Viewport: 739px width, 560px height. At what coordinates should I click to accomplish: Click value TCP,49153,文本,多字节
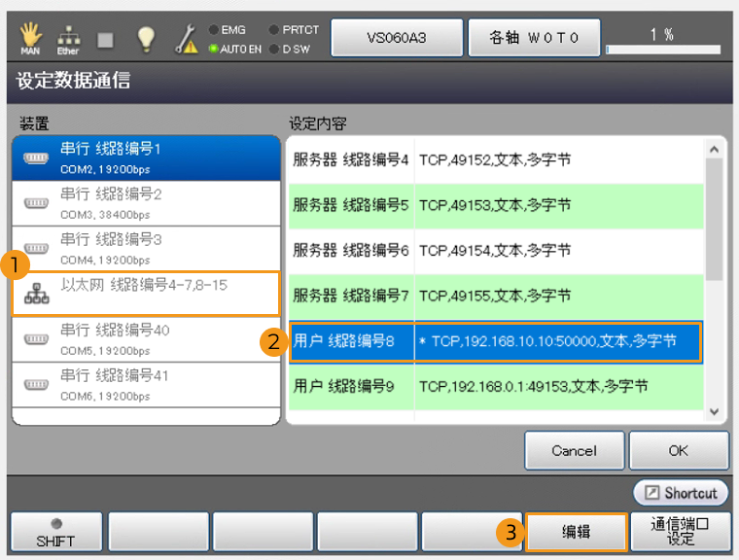point(495,205)
